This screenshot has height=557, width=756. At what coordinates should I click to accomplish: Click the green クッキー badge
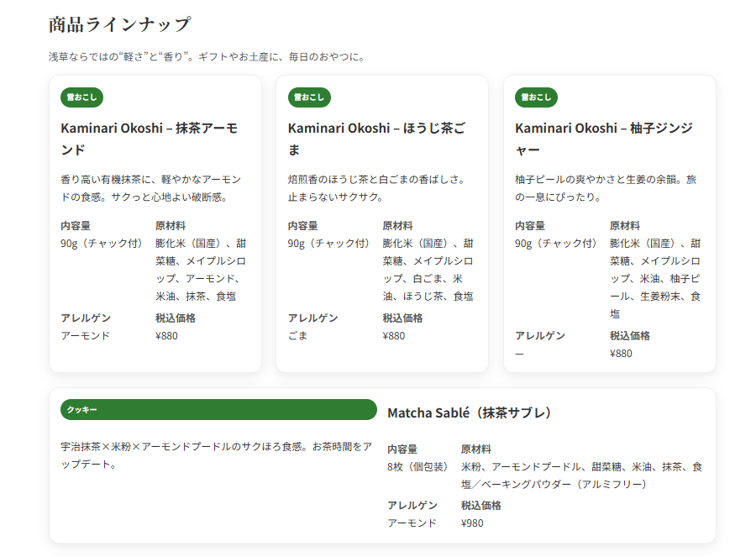[218, 410]
